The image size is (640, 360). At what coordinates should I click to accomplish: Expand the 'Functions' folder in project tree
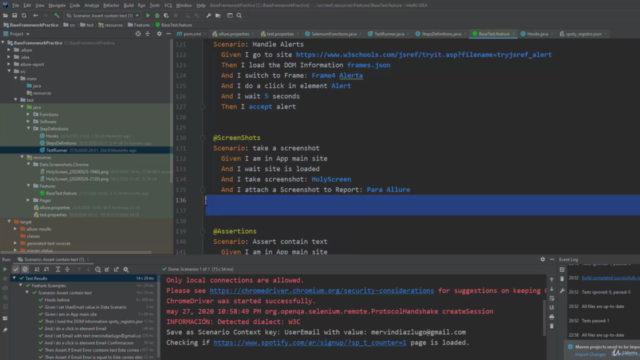[29, 114]
